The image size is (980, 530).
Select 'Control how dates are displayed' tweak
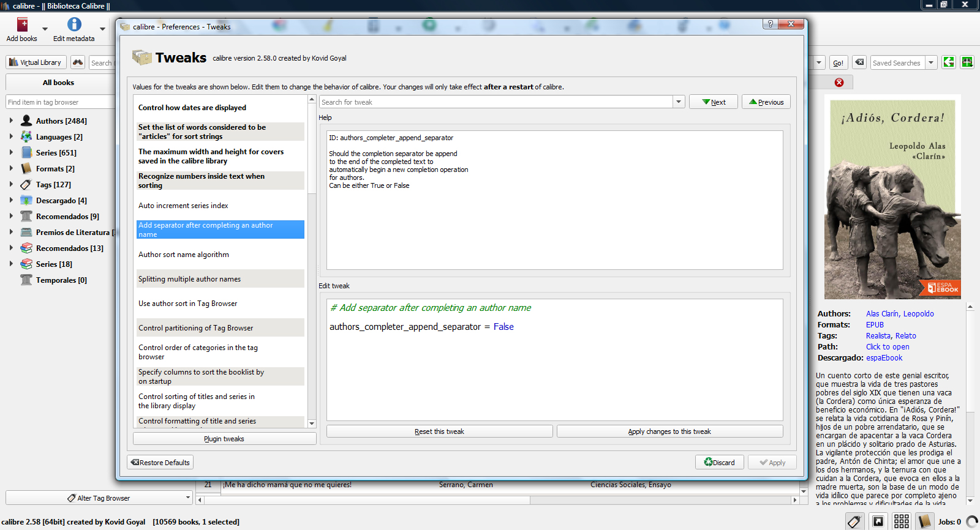point(220,107)
